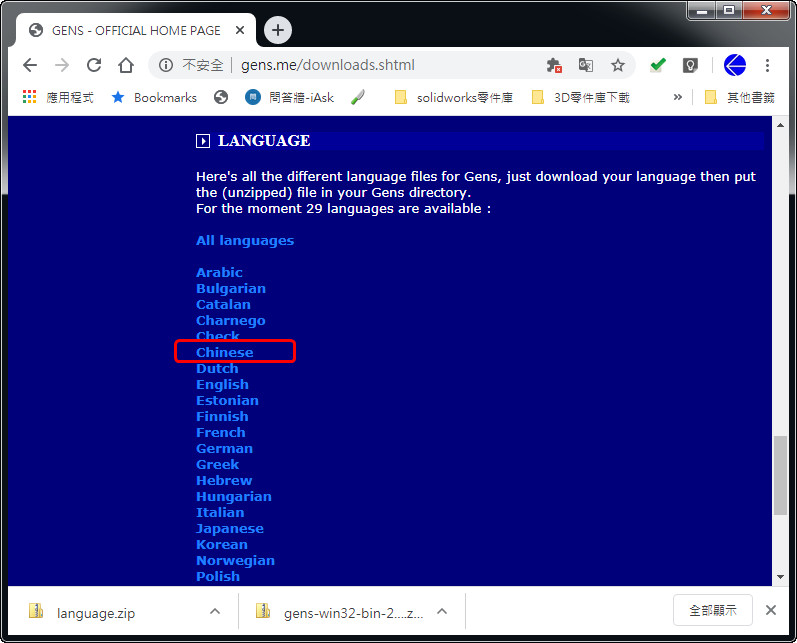Download the Hebrew language file

[224, 480]
